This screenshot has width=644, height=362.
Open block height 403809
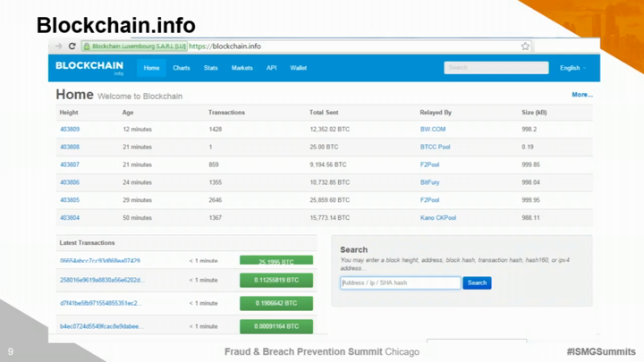[70, 129]
